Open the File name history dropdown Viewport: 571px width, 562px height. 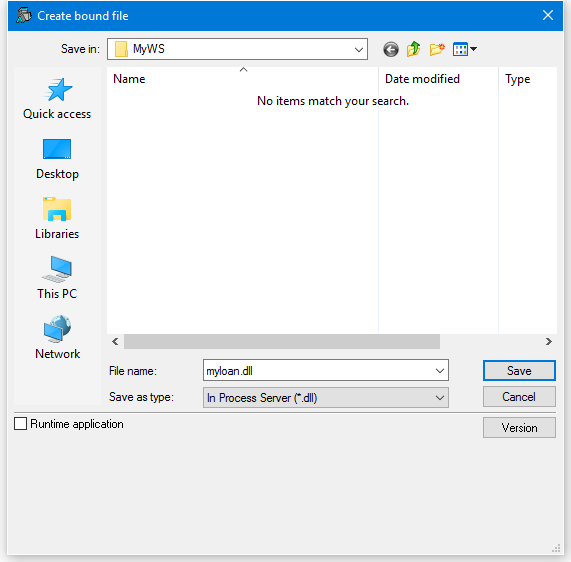tap(440, 371)
